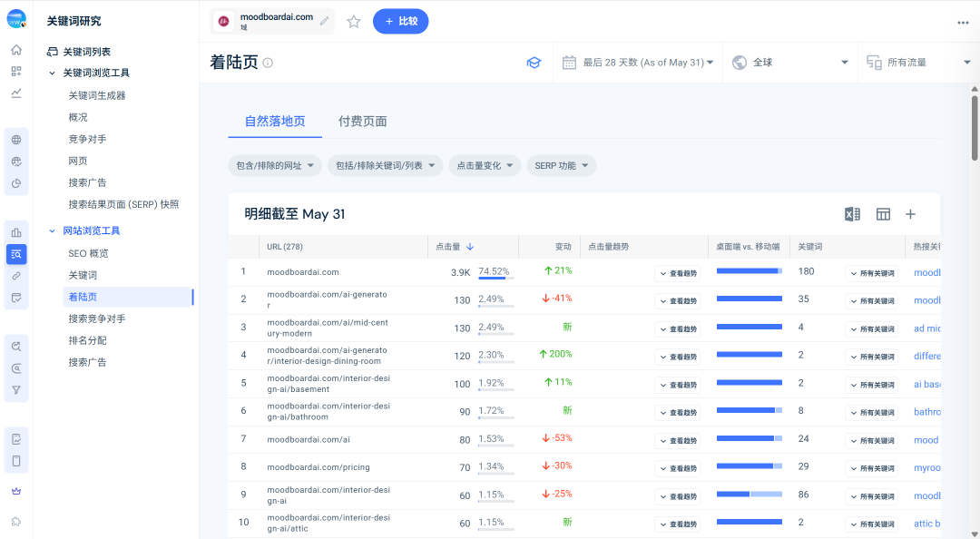
Task: Open the 包括/排除关键词/列表 filter
Action: [385, 166]
